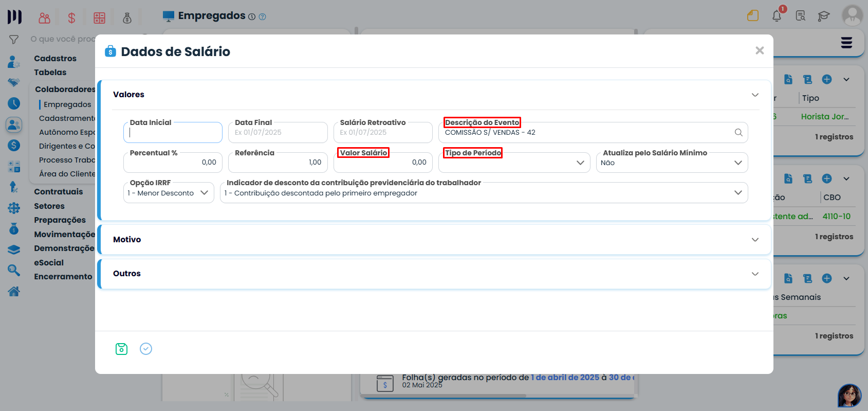Click the money bag icon in the top toolbar

127,18
